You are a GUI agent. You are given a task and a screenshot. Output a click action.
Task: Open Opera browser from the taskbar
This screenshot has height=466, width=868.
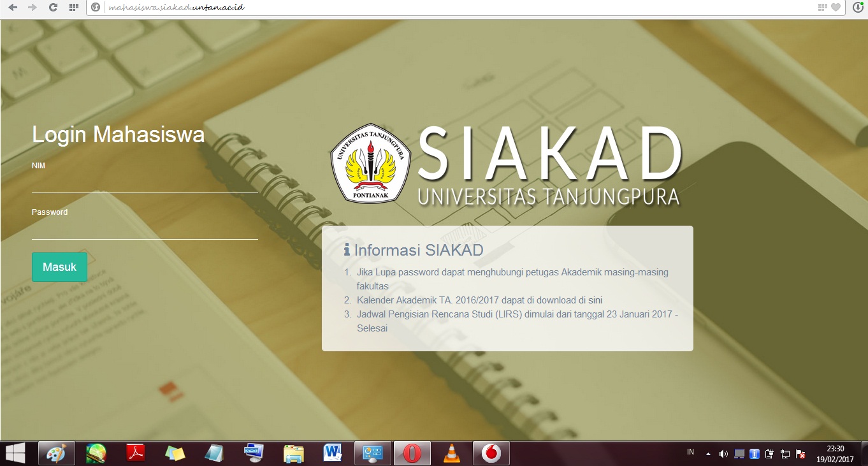(x=412, y=453)
